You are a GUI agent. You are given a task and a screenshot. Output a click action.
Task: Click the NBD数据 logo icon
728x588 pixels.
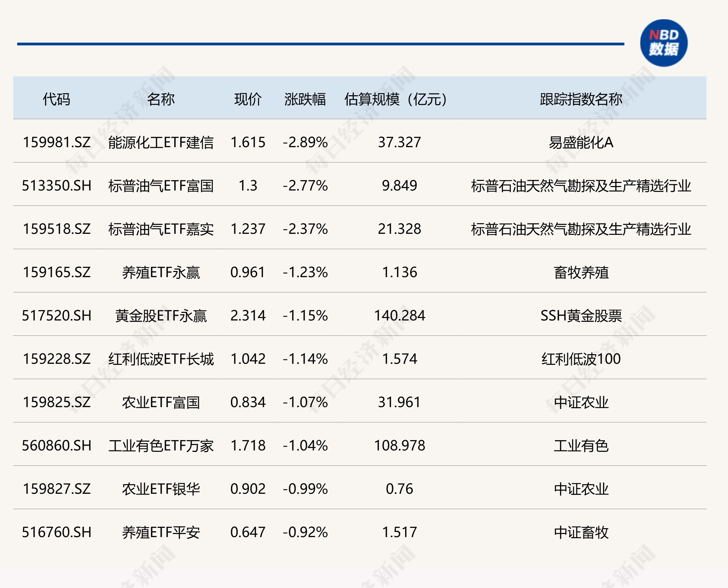pos(664,43)
